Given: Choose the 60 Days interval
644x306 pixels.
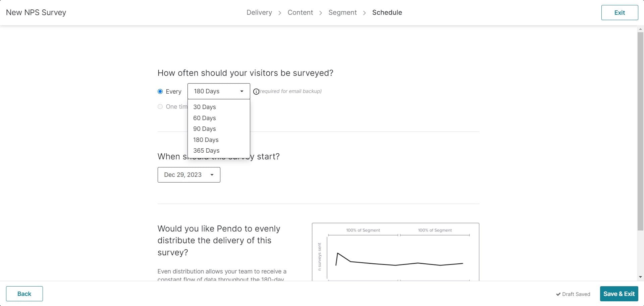Looking at the screenshot, I should coord(205,118).
